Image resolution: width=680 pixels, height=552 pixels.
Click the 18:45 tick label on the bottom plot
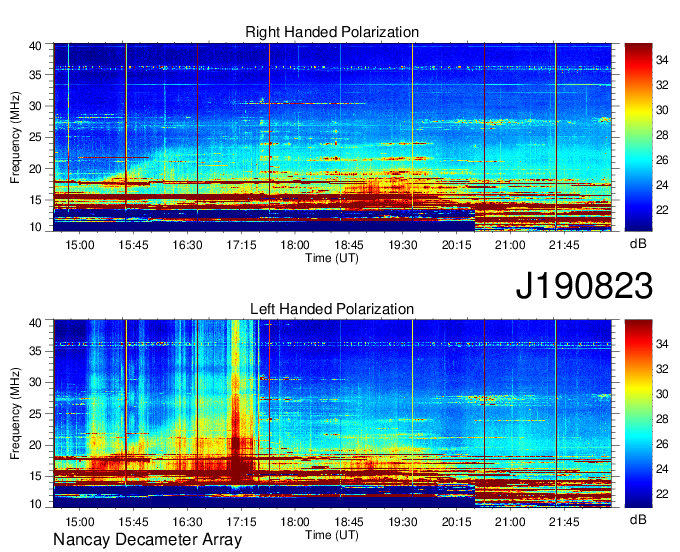click(x=349, y=522)
